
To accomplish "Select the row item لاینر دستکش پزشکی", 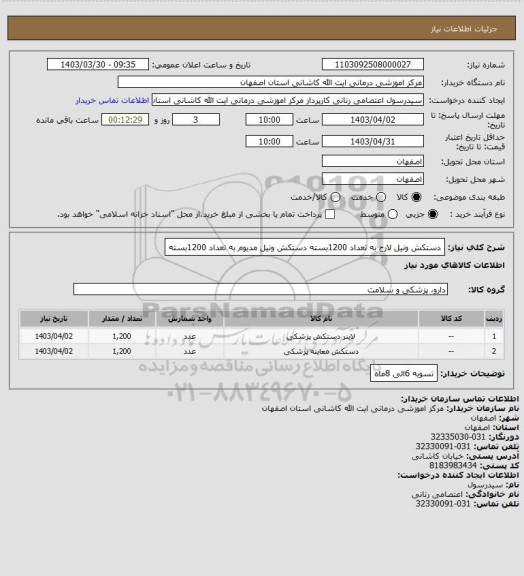I will (x=321, y=336).
